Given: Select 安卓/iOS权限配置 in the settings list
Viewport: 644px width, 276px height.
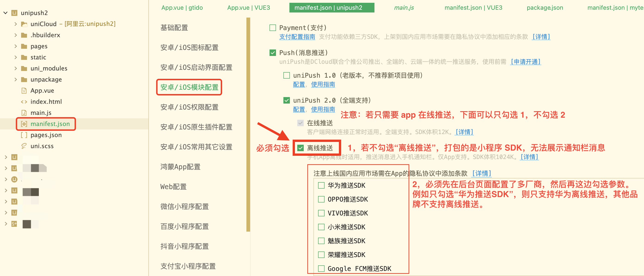Looking at the screenshot, I should [x=189, y=107].
